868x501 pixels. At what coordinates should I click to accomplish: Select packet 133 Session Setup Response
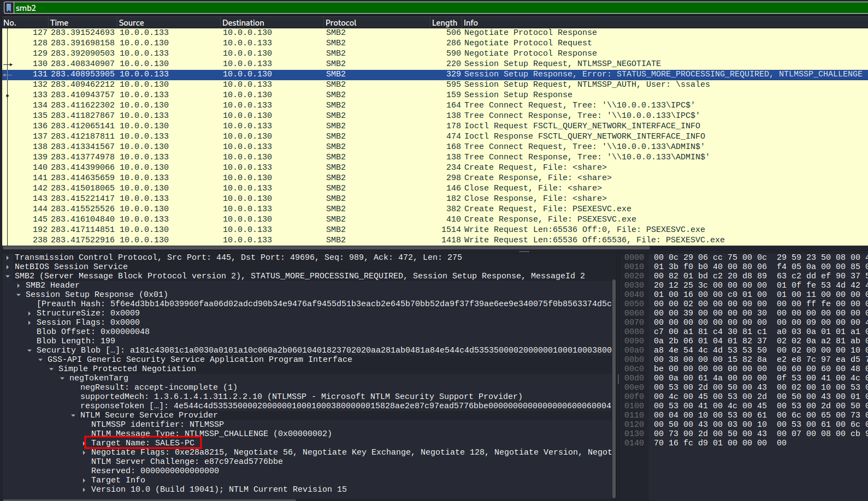pyautogui.click(x=435, y=95)
